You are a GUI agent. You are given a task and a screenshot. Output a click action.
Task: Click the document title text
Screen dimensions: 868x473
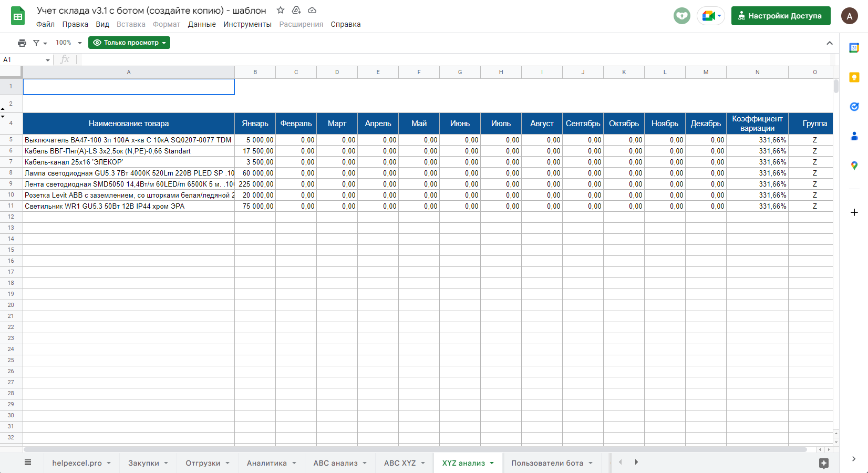[151, 11]
